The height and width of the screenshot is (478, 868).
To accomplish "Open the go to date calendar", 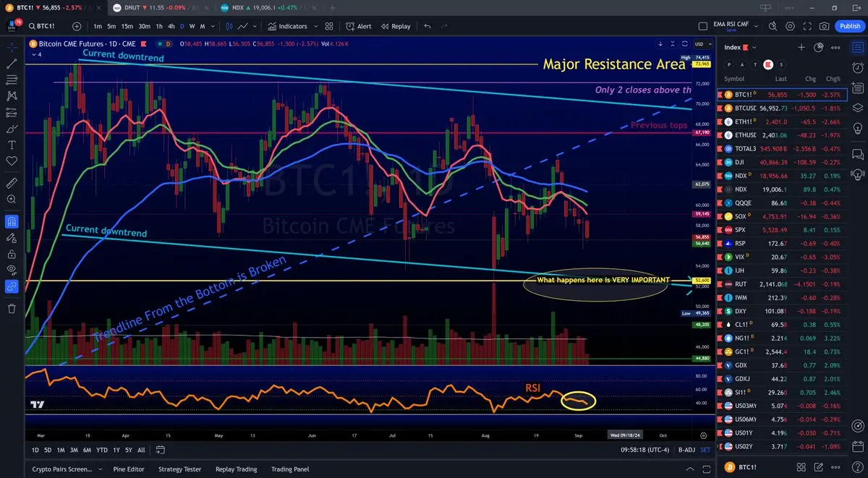I will (x=162, y=450).
